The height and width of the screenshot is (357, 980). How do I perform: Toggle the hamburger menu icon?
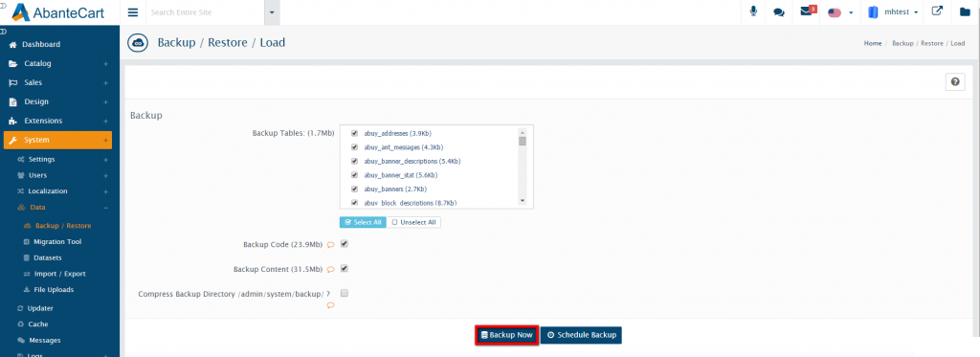132,12
